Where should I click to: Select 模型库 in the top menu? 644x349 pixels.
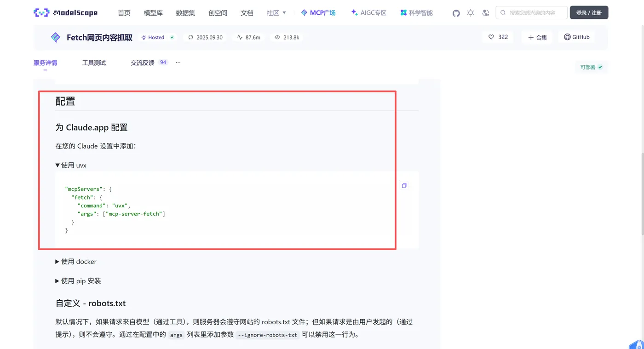153,13
